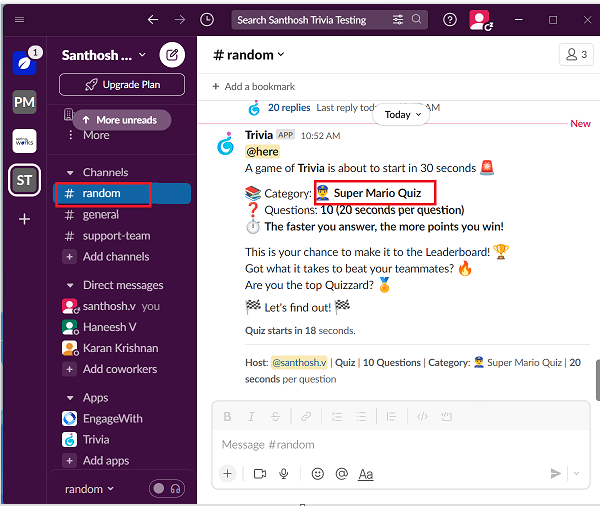Open attachments plus button in composer
The height and width of the screenshot is (506, 600).
[227, 474]
